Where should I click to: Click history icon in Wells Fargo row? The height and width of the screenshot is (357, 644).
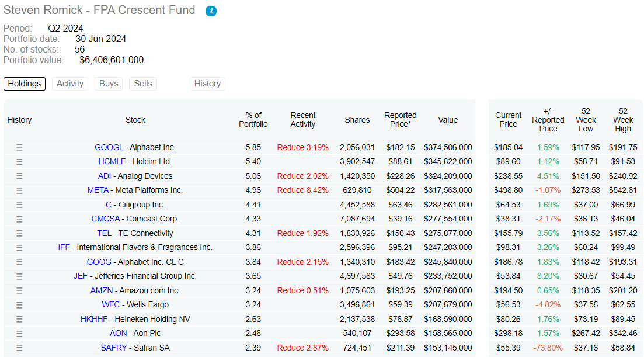tap(19, 305)
